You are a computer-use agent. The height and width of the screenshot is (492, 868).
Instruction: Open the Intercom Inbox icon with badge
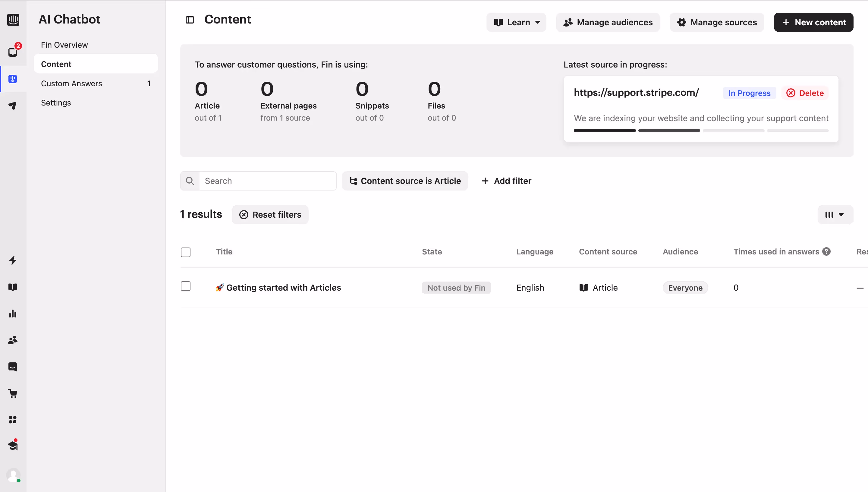click(13, 52)
